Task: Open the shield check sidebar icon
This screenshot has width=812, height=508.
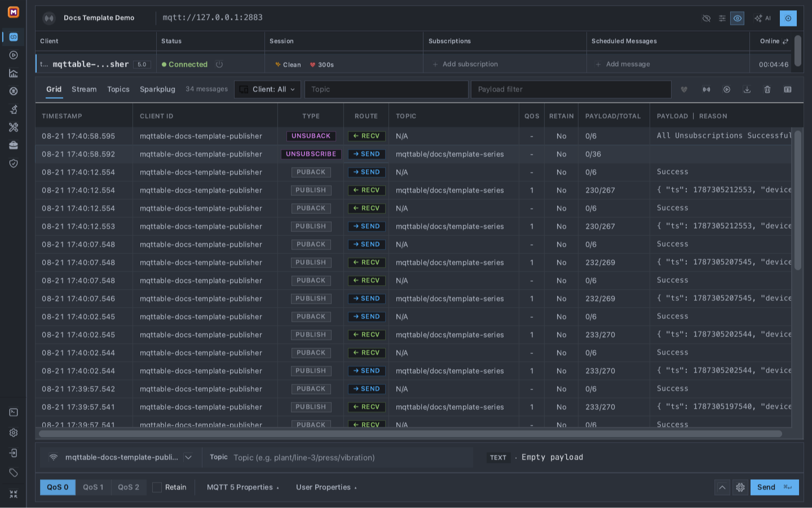Action: pos(14,164)
